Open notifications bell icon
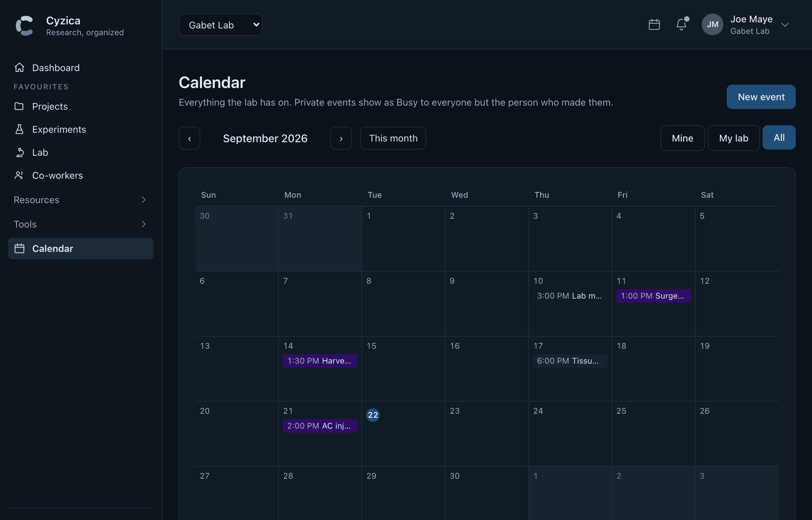This screenshot has height=520, width=812. tap(681, 24)
